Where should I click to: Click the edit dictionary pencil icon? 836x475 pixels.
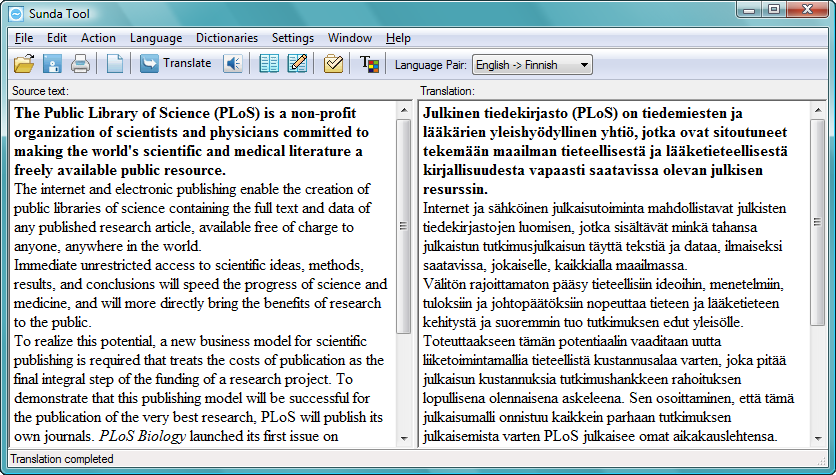tap(297, 64)
